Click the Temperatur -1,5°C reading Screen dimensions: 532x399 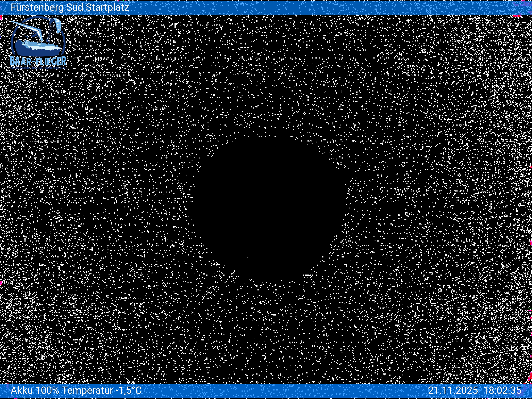click(101, 390)
